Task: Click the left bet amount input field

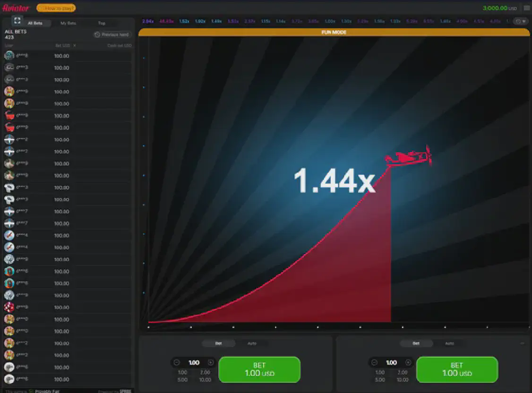Action: coord(194,362)
